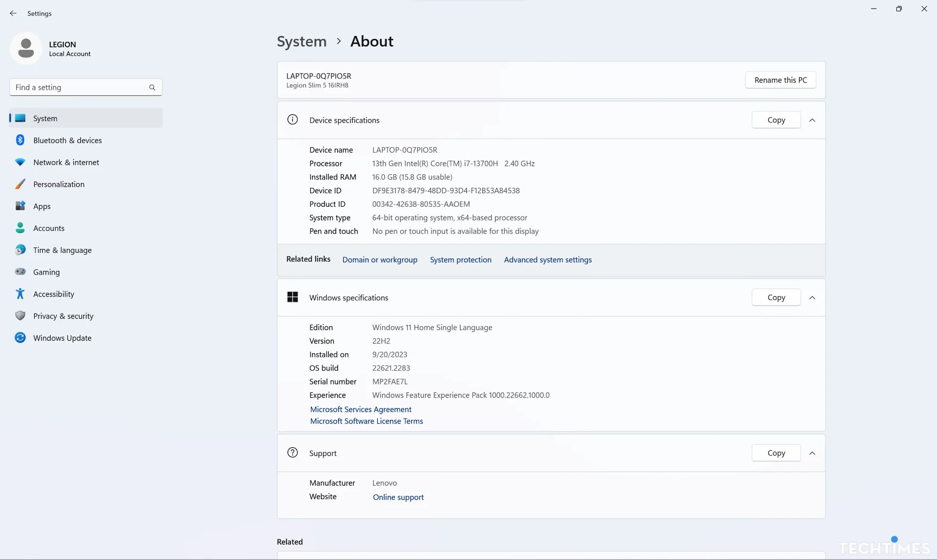Collapse the Windows specifications section
Image resolution: width=937 pixels, height=560 pixels.
(x=812, y=298)
